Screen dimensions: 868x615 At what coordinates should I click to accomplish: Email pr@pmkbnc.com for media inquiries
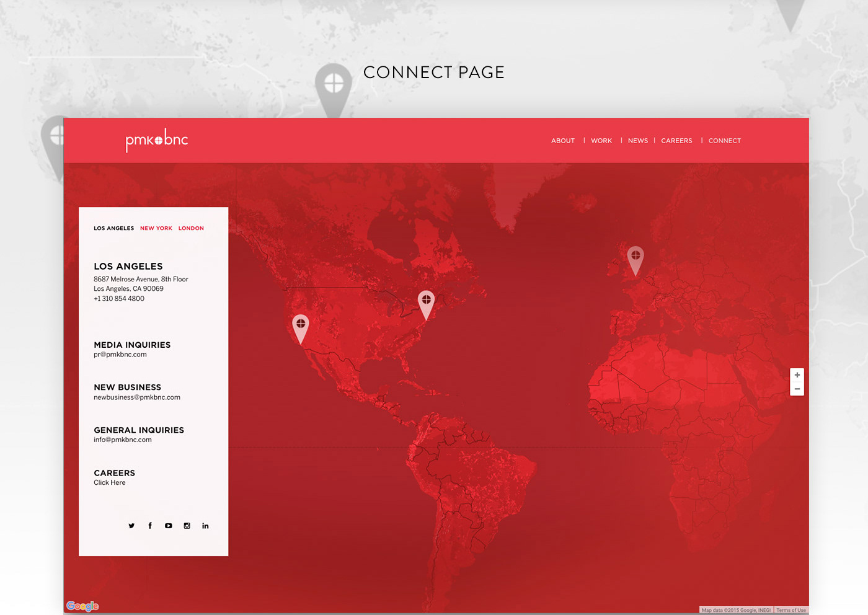[x=120, y=355]
